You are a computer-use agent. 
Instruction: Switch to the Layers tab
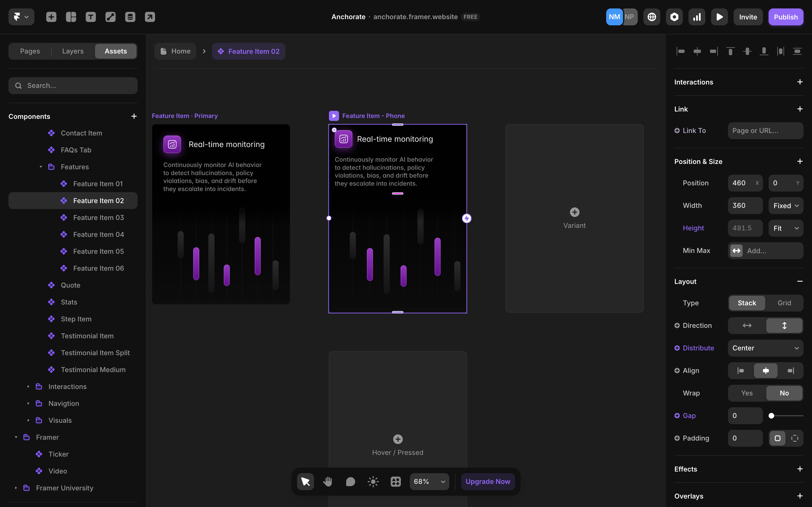click(x=73, y=51)
